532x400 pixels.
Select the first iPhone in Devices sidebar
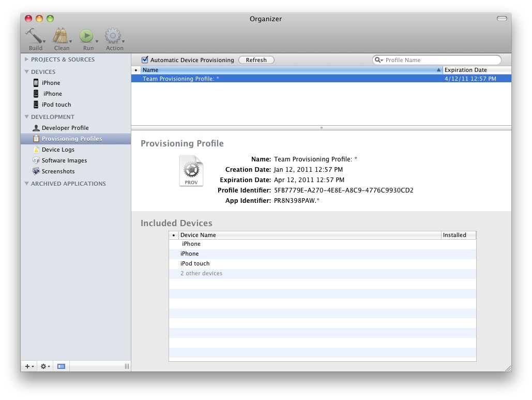point(75,82)
